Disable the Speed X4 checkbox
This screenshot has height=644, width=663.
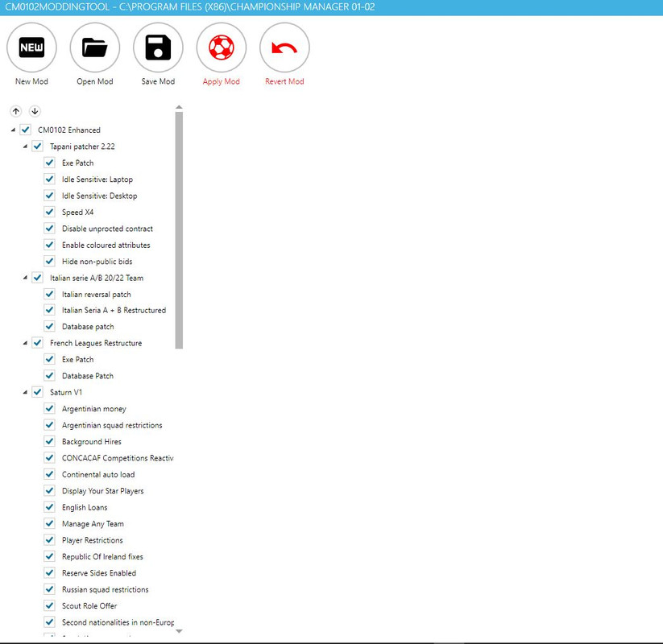pyautogui.click(x=49, y=211)
